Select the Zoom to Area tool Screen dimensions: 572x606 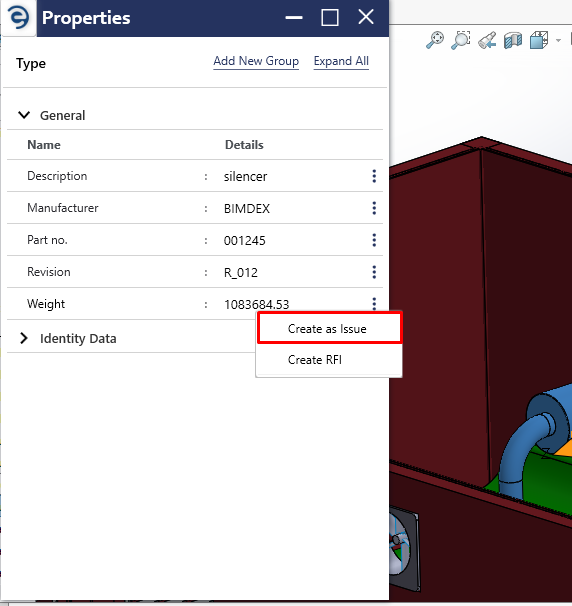[x=461, y=40]
